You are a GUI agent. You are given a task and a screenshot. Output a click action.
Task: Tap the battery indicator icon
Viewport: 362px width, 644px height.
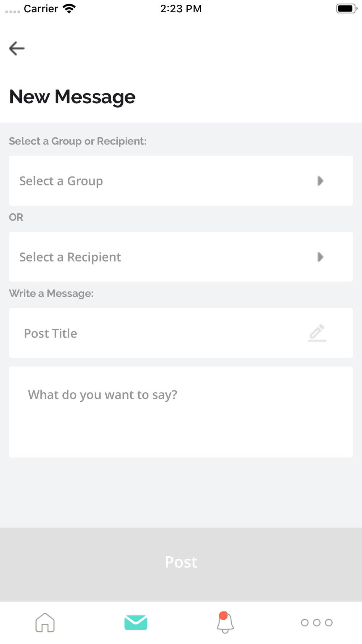click(x=347, y=9)
